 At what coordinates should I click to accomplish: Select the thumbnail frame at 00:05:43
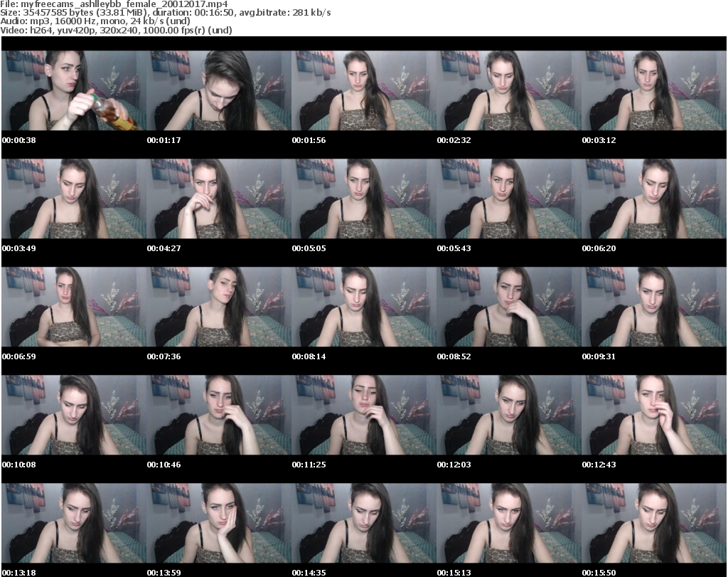(x=509, y=198)
